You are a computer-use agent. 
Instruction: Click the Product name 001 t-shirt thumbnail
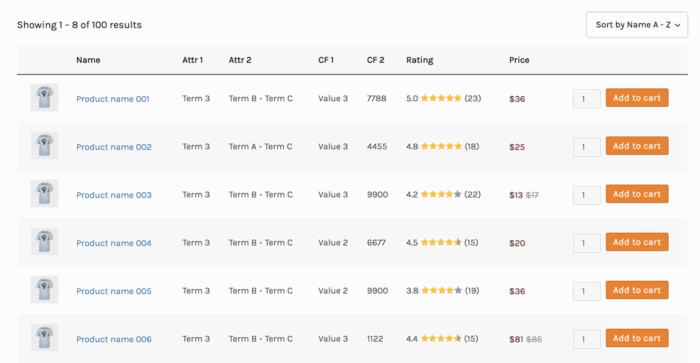[x=44, y=97]
